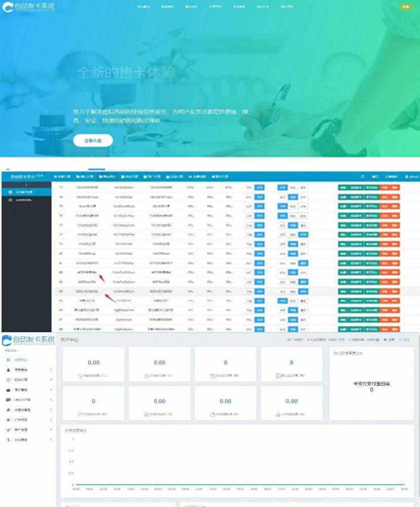
Task: Click the dollar sign icon in the merchant sidebar
Action: click(9, 440)
